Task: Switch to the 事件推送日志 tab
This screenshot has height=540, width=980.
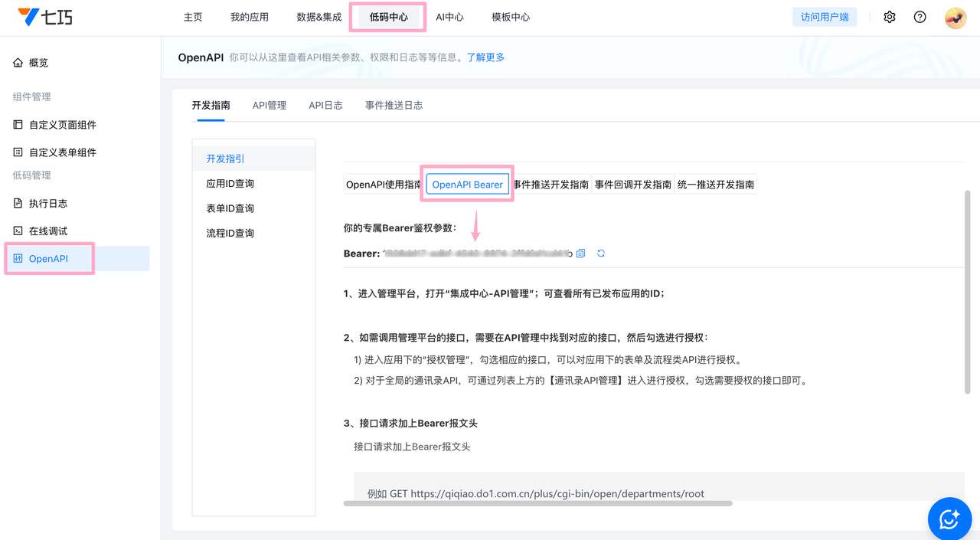Action: (x=394, y=106)
